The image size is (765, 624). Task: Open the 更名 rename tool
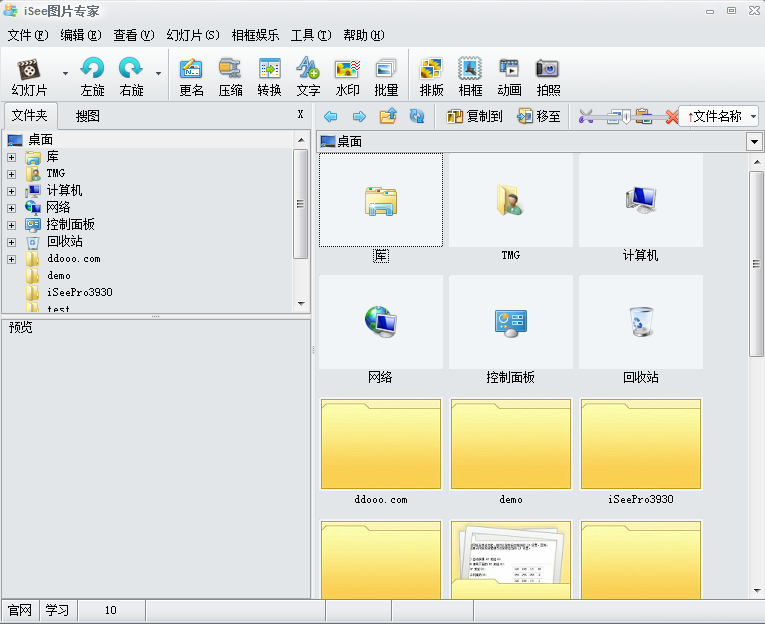click(x=191, y=76)
